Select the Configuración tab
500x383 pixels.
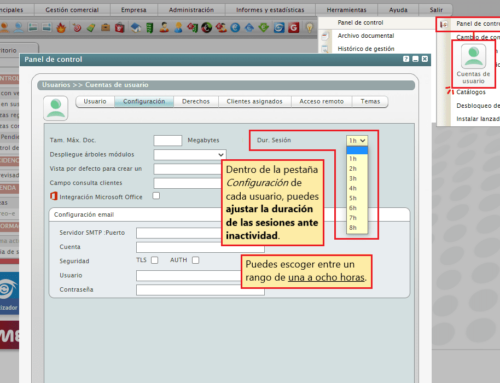pos(144,101)
